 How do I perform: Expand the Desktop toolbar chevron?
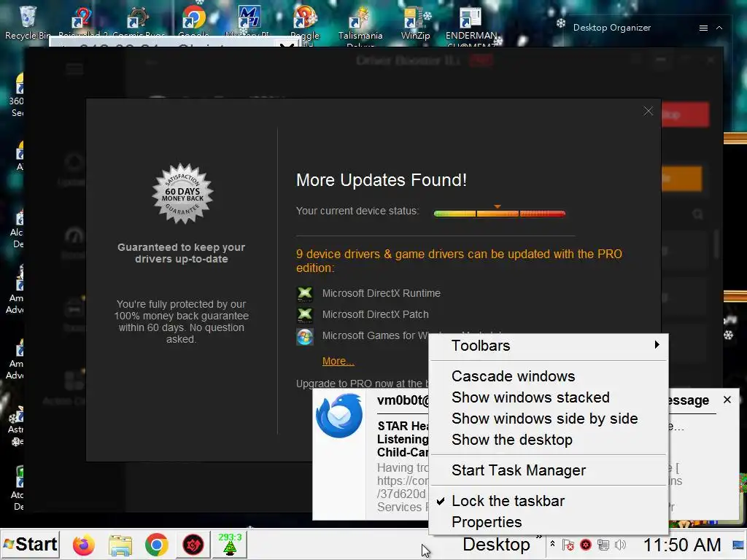539,538
